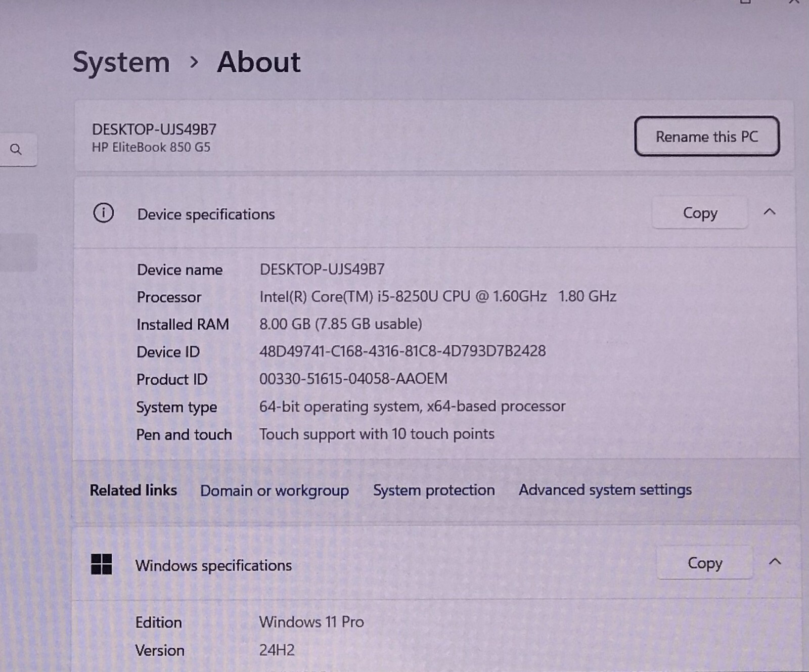Viewport: 809px width, 672px height.
Task: Copy the Windows specifications
Action: tap(705, 563)
